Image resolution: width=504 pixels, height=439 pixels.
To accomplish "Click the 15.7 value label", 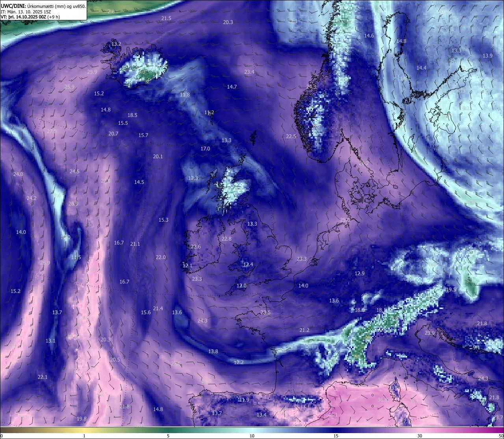I will (x=143, y=135).
